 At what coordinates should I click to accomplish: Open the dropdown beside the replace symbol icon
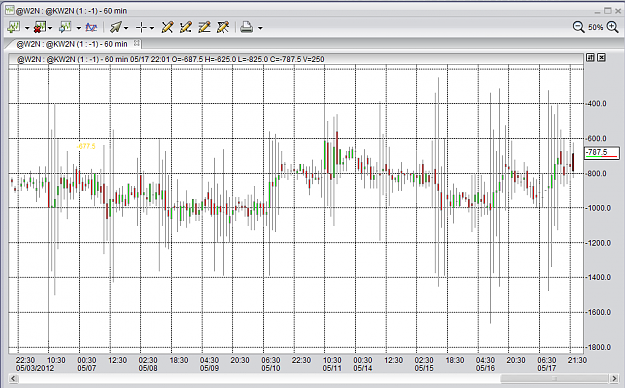click(x=79, y=28)
